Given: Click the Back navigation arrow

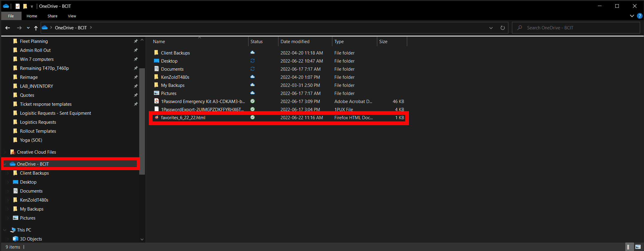Looking at the screenshot, I should click(x=8, y=28).
